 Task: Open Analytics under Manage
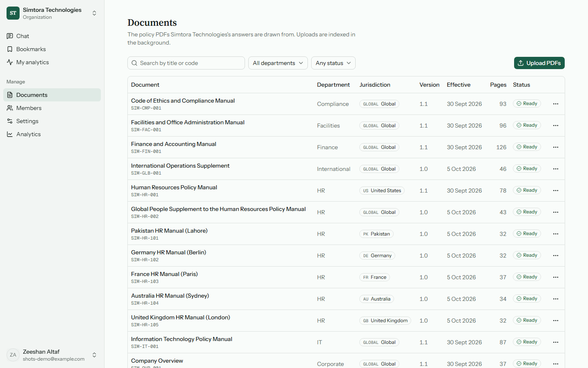[52, 134]
